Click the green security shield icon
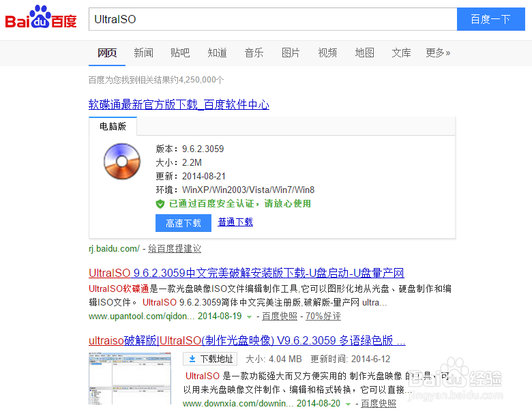The width and height of the screenshot is (532, 414). [160, 204]
